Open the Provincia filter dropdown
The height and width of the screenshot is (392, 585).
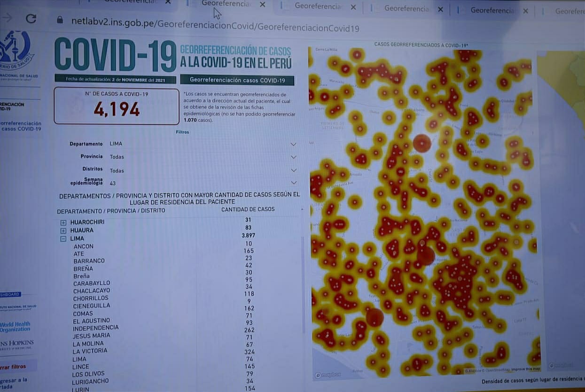[293, 157]
